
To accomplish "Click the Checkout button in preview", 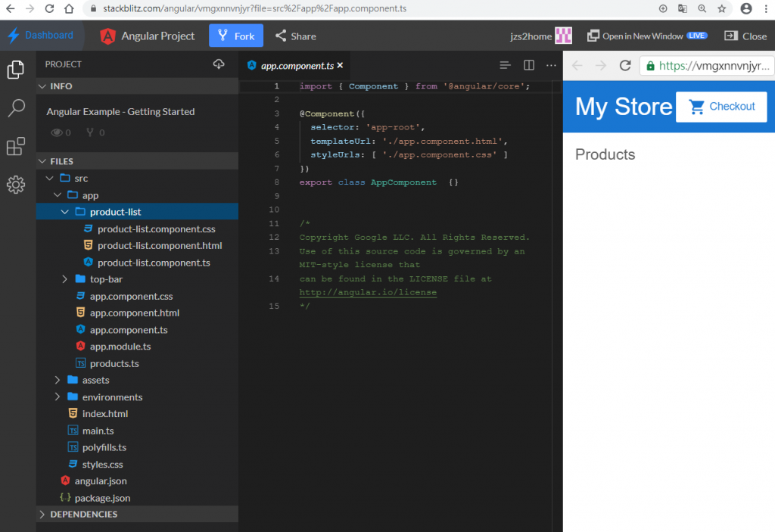I will [721, 107].
